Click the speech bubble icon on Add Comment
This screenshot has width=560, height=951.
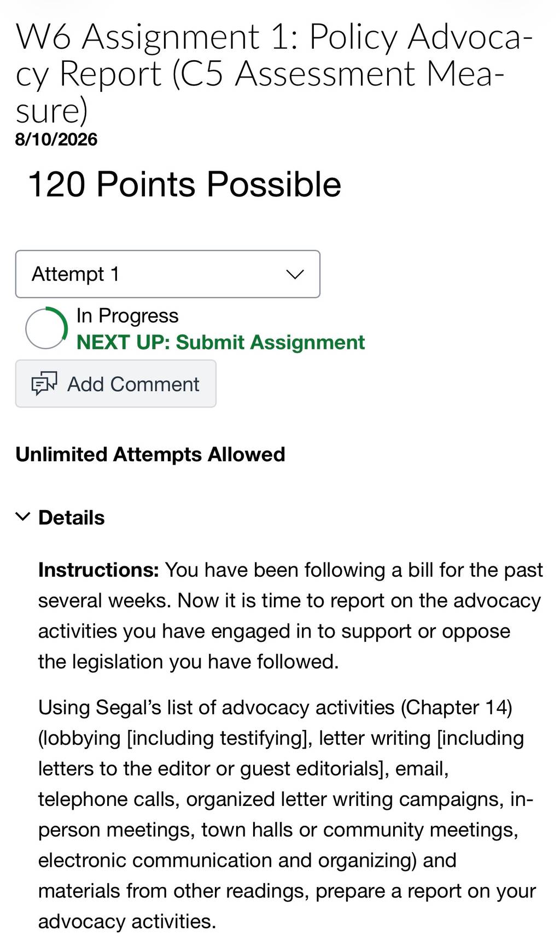(x=44, y=384)
